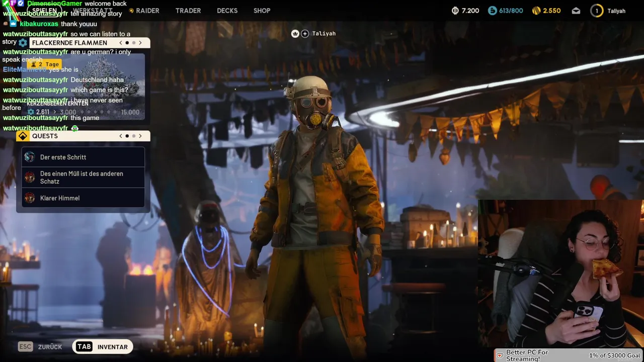This screenshot has height=362, width=644.
Task: Click the 2 Tage remaining badge
Action: 45,64
